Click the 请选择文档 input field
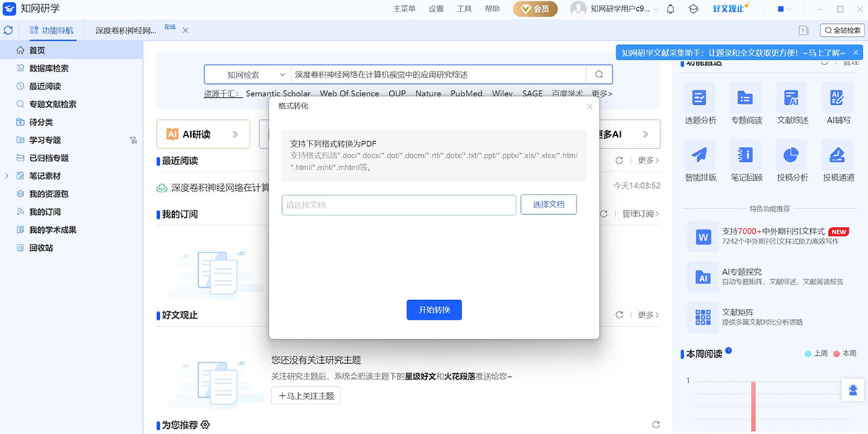The height and width of the screenshot is (434, 868). click(399, 205)
